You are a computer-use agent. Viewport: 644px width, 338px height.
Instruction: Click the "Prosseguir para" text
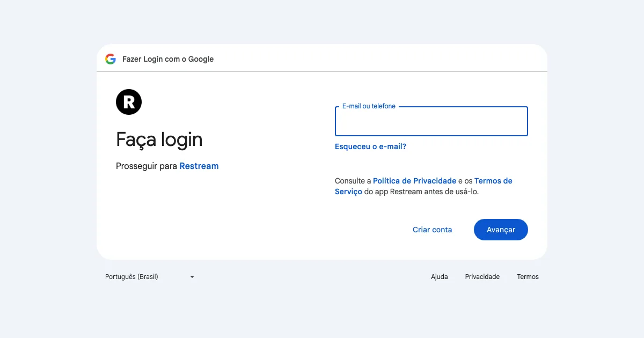[x=147, y=166]
